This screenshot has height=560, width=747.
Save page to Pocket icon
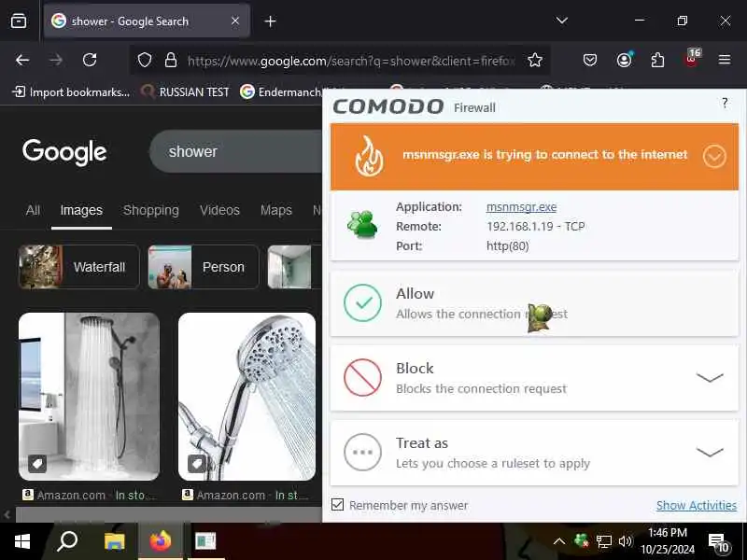[x=590, y=60]
